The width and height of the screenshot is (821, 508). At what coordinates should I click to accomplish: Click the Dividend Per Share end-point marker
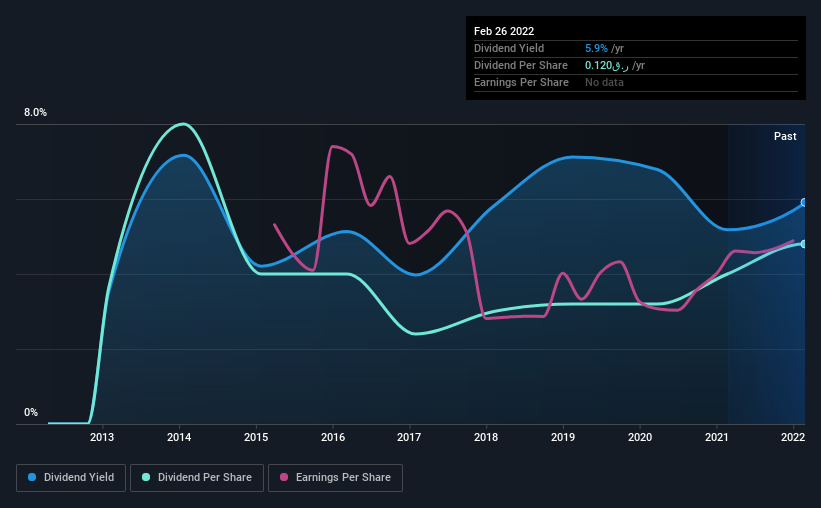tap(804, 244)
